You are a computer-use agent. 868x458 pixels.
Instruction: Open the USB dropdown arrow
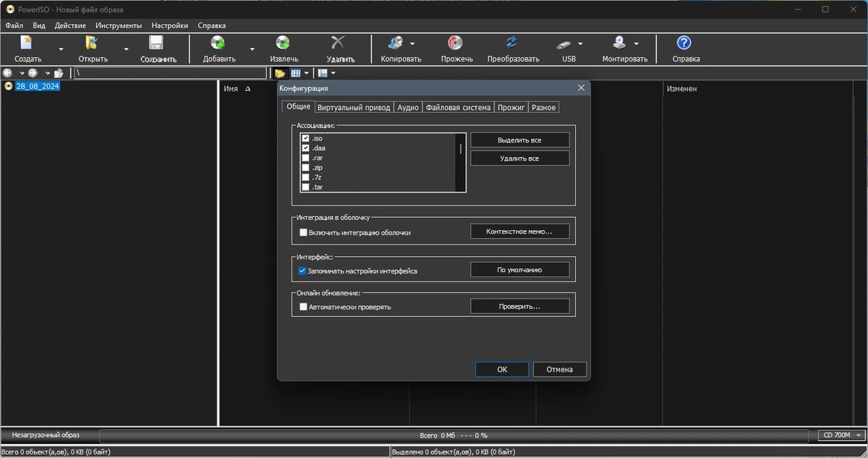tap(580, 43)
